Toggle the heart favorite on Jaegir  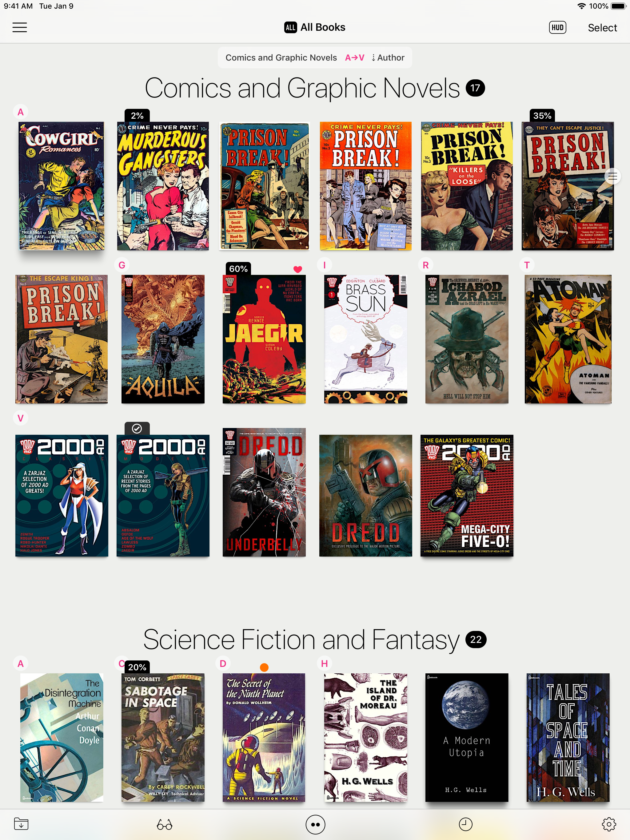[x=297, y=269]
